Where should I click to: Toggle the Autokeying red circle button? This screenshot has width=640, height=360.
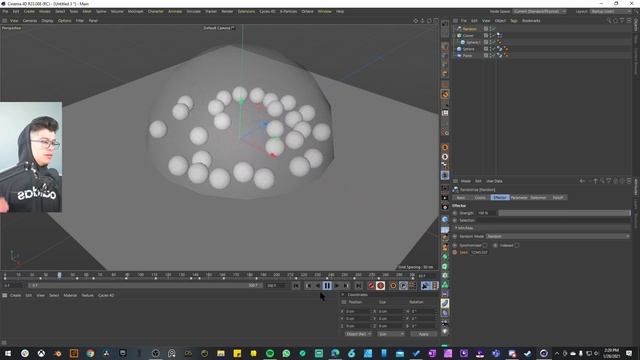[x=380, y=286]
